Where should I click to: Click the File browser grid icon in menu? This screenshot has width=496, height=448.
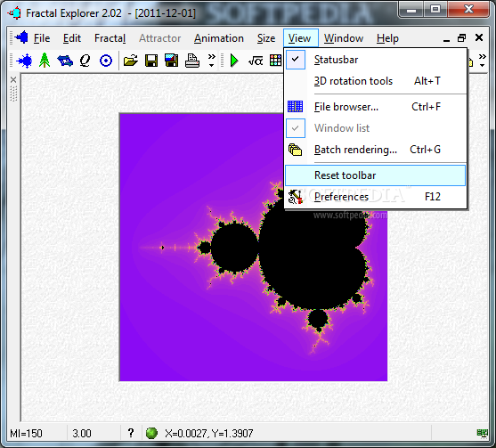295,107
